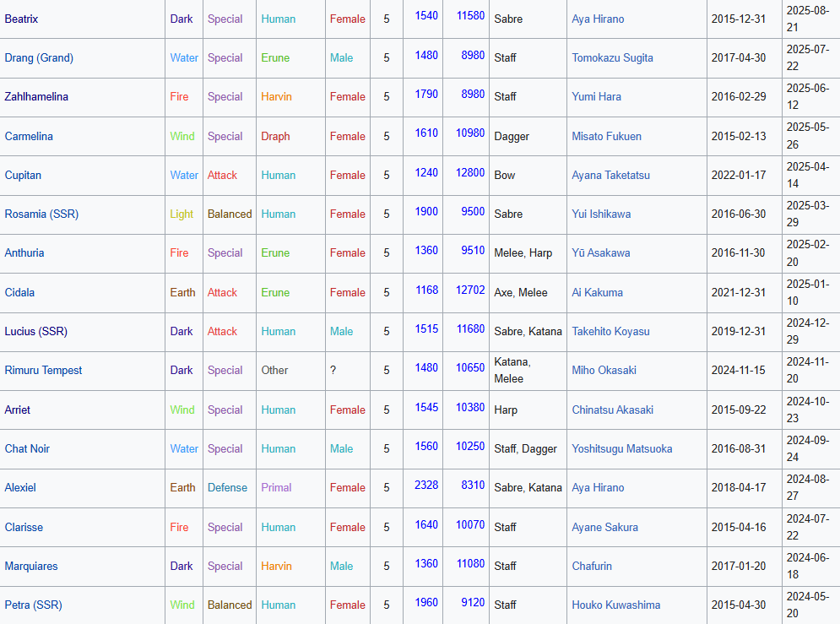Click Aya Hirano in the Alexiel row
Viewport: 840px width, 624px height.
pos(598,487)
